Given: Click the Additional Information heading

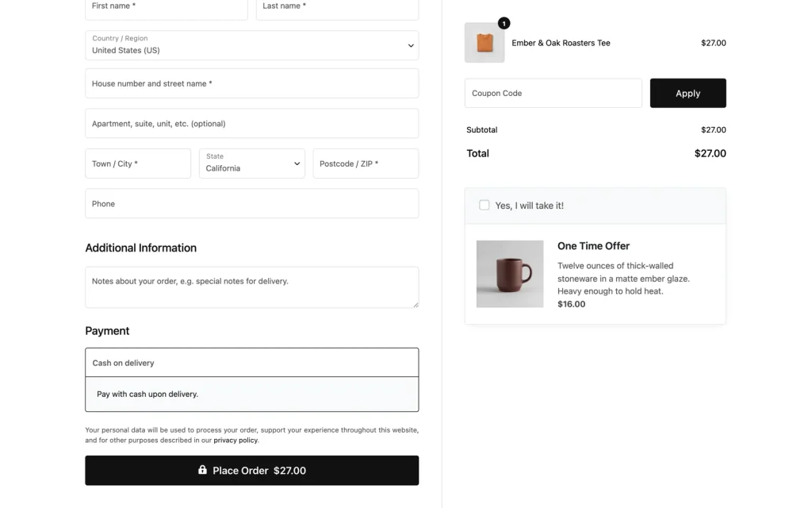Looking at the screenshot, I should pyautogui.click(x=141, y=248).
